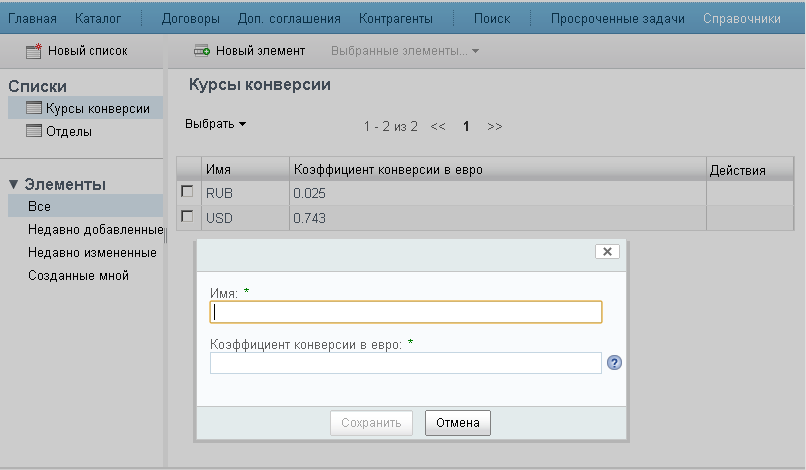Select Созданные мной filter

point(78,276)
